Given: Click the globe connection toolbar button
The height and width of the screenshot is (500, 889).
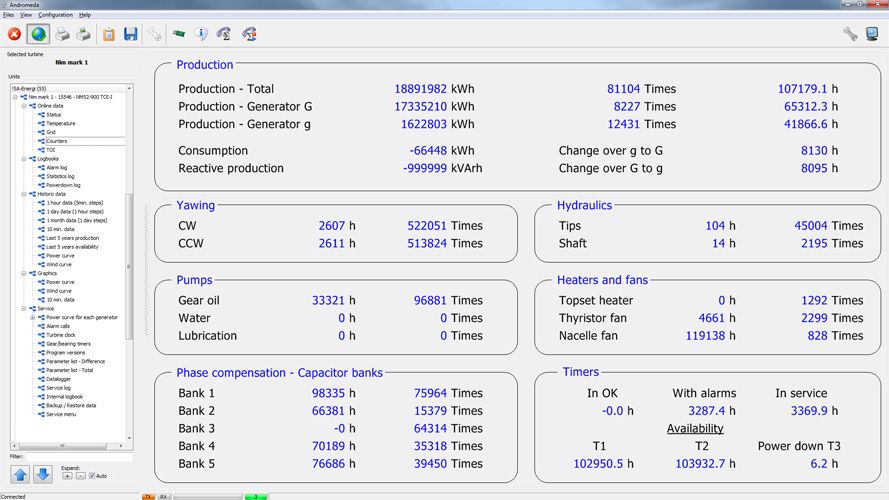Looking at the screenshot, I should tap(38, 34).
